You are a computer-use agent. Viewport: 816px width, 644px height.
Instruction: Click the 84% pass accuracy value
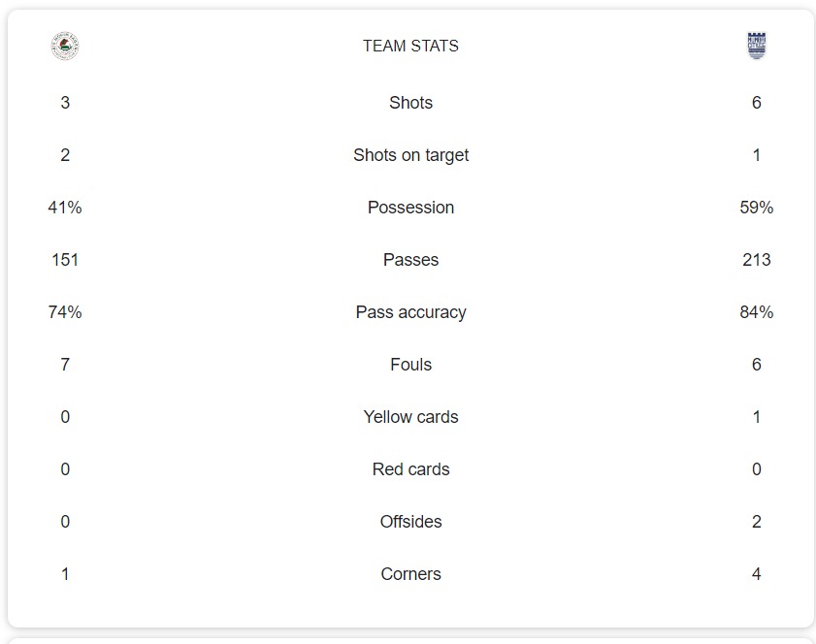click(x=756, y=312)
